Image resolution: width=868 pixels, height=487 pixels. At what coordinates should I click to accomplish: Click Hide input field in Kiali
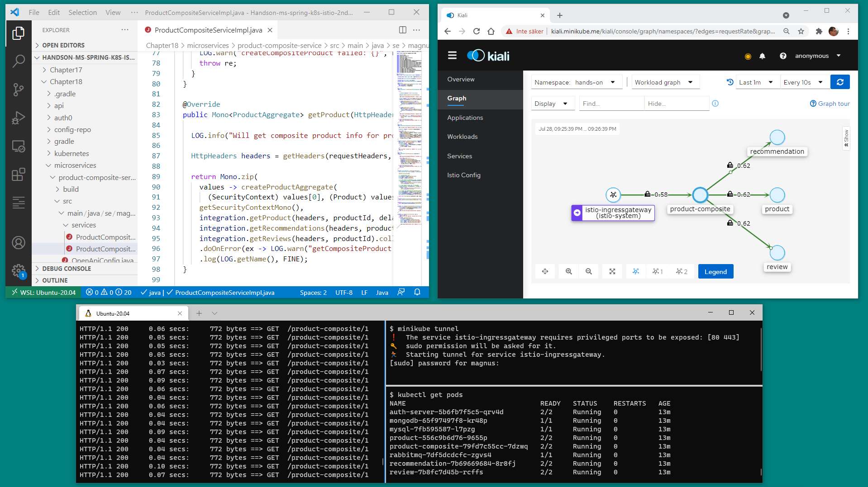click(x=677, y=103)
